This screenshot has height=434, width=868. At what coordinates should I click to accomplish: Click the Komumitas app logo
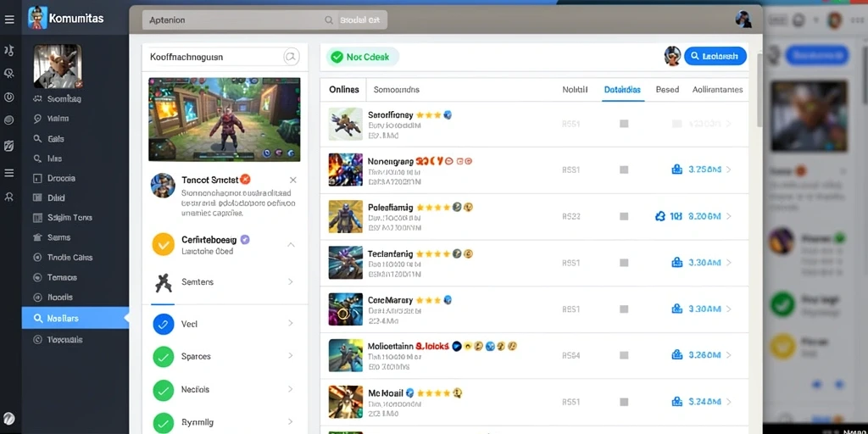[x=37, y=18]
